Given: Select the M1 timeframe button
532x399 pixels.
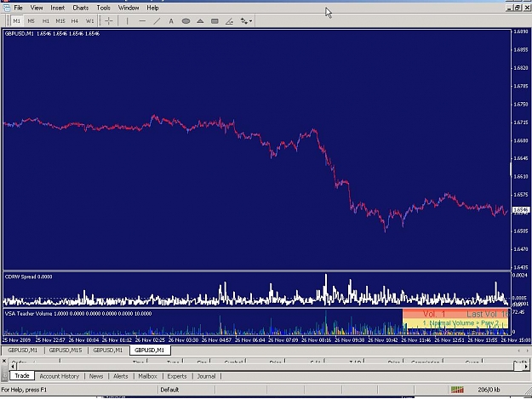Looking at the screenshot, I should tap(17, 21).
